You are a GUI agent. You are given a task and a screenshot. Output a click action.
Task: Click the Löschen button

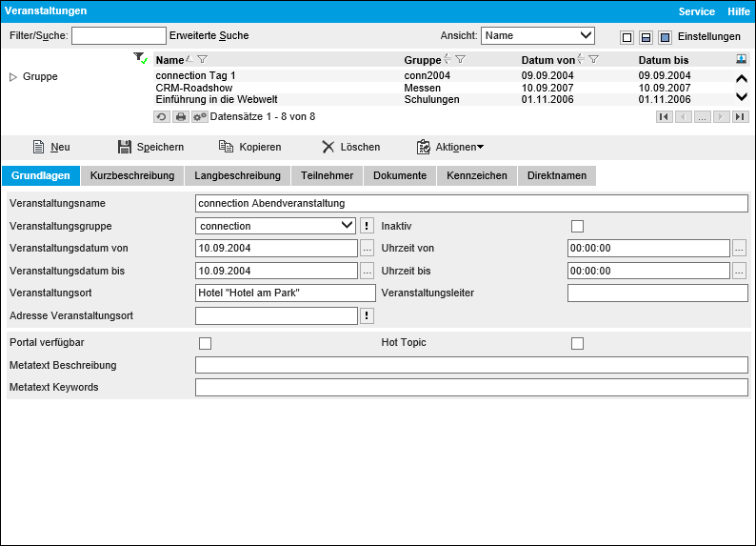(351, 147)
